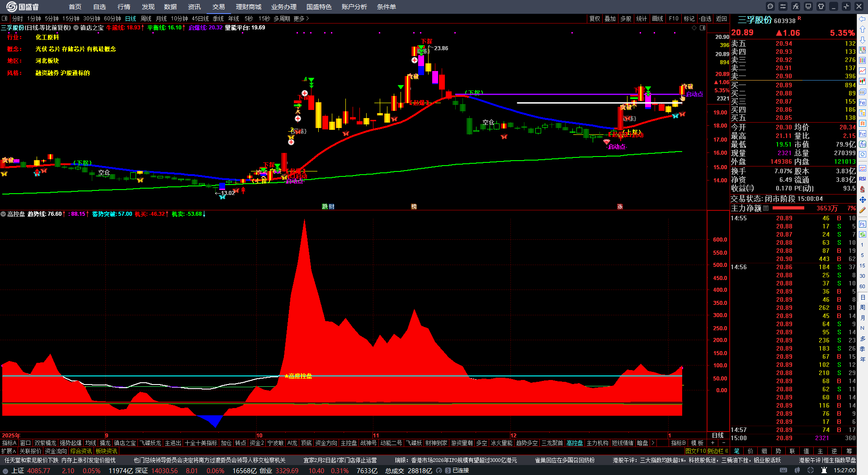Toggle 复权 price adjustment

pos(594,19)
